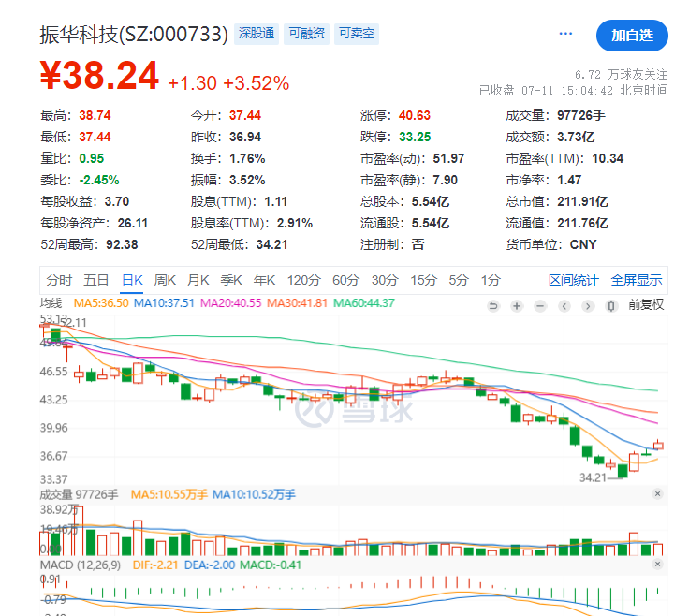This screenshot has width=689, height=616.
Task: Click the MA30:41.81 indicator label
Action: 297,303
